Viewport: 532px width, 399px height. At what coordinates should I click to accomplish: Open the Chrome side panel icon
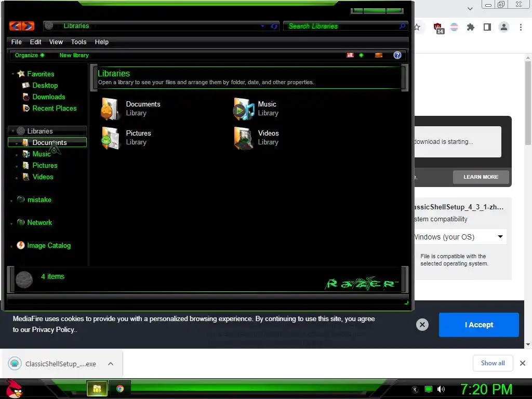tap(487, 27)
